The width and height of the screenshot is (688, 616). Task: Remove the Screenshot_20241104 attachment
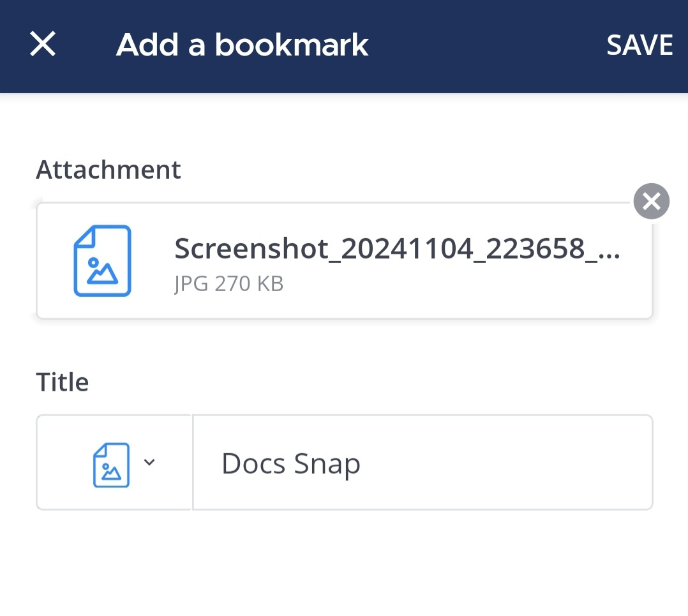(x=651, y=201)
